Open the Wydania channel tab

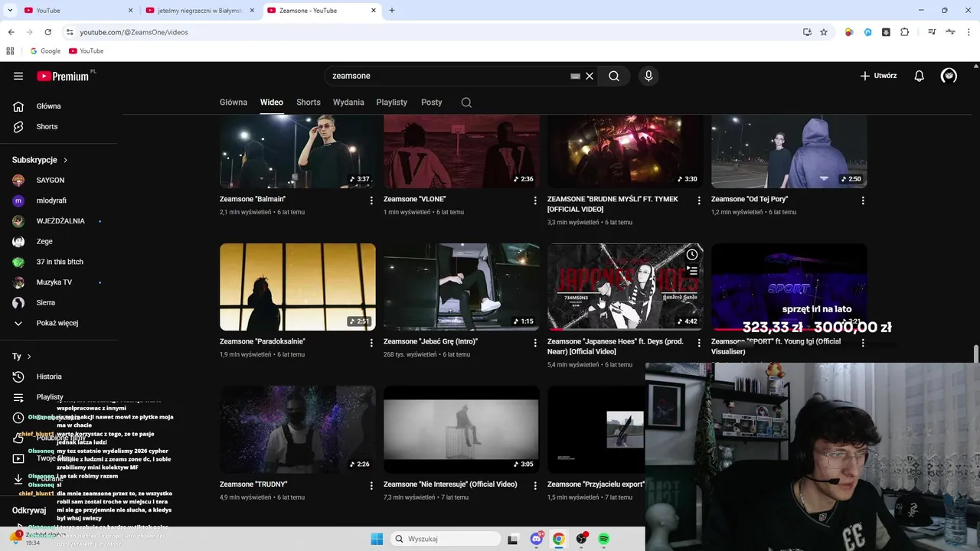pos(348,102)
